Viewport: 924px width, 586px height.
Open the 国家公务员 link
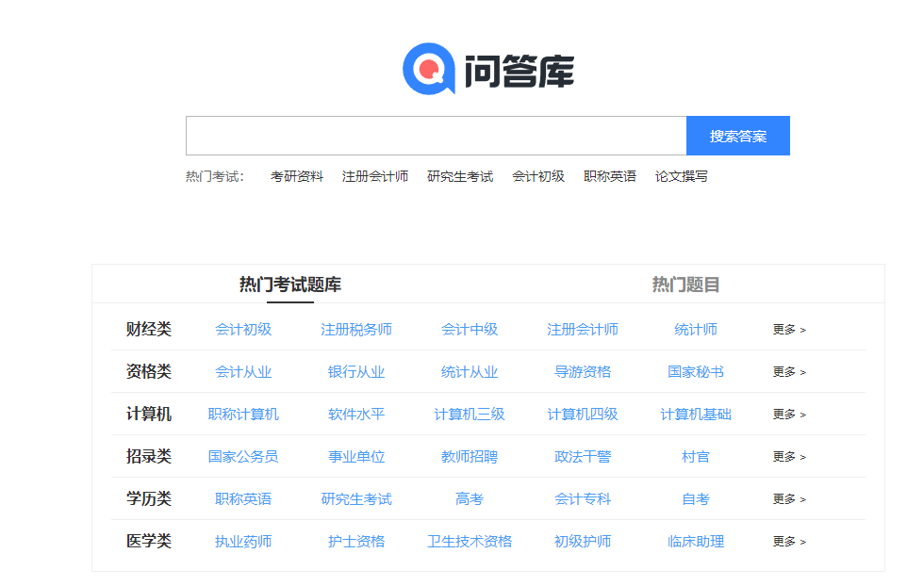point(243,456)
